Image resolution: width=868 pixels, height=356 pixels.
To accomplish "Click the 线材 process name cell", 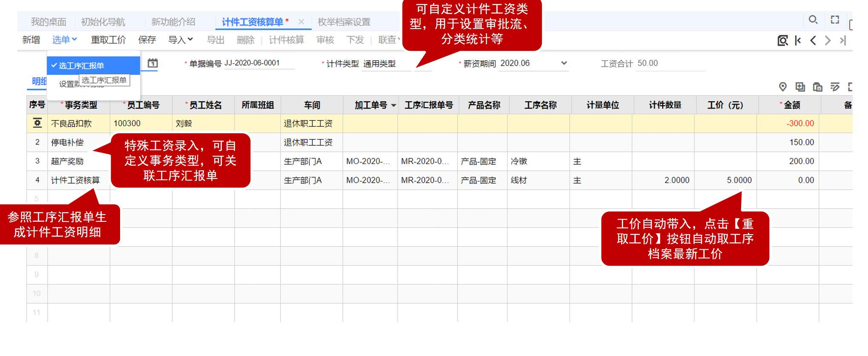I will coord(538,180).
